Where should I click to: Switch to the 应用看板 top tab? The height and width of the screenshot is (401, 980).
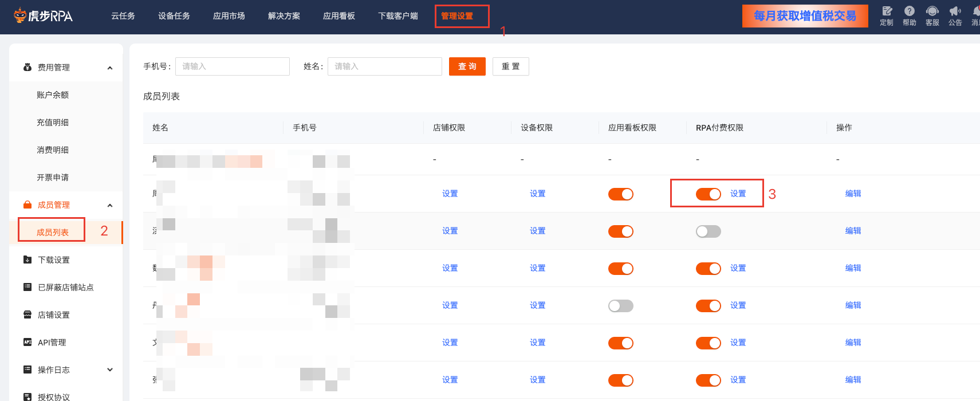(339, 16)
